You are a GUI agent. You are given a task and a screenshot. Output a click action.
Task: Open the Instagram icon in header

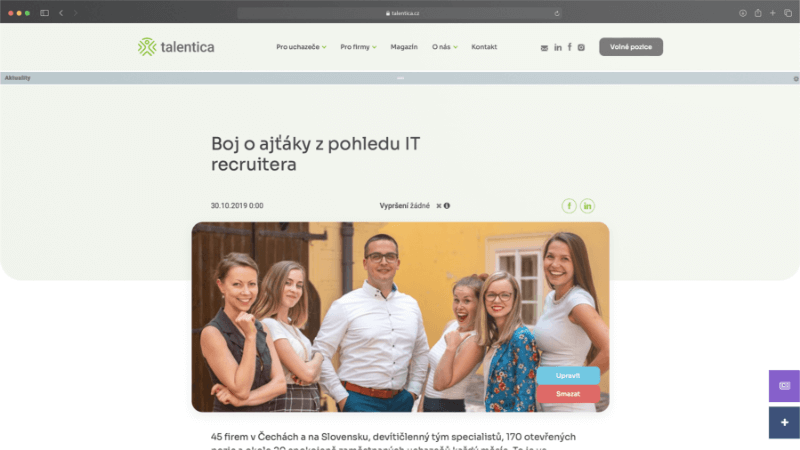pyautogui.click(x=581, y=47)
